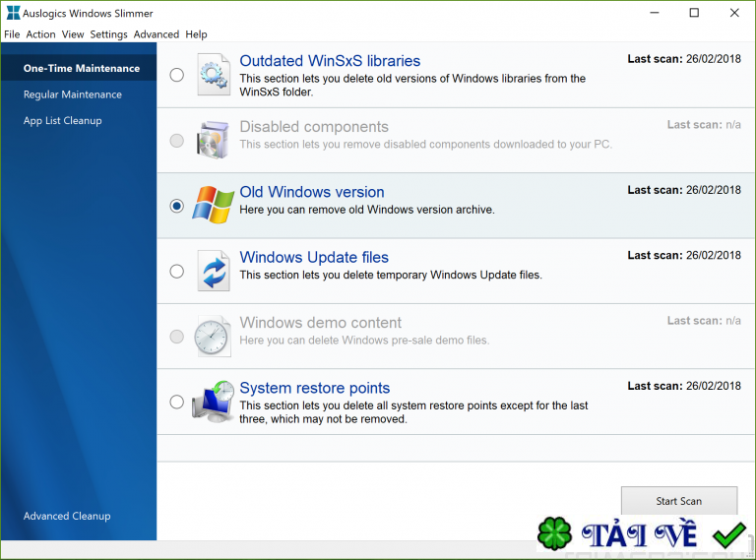Viewport: 756px width, 560px height.
Task: Open the Action menu
Action: (40, 34)
